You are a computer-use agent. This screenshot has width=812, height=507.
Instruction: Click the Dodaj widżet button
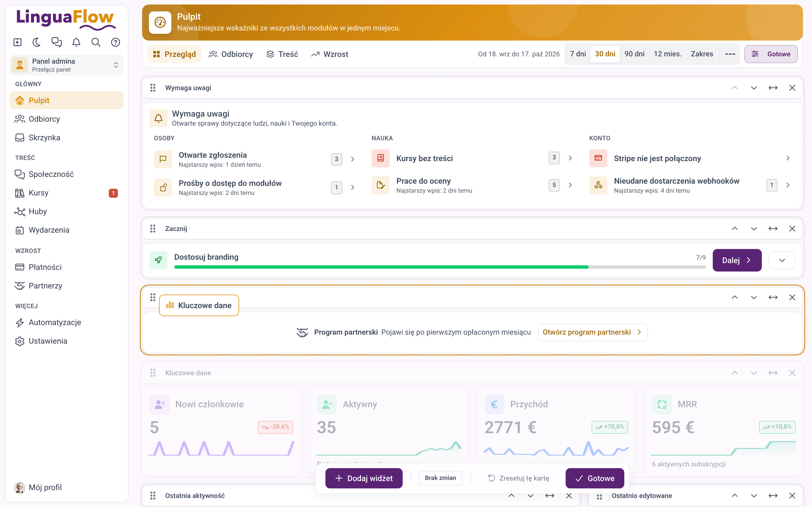click(x=364, y=478)
